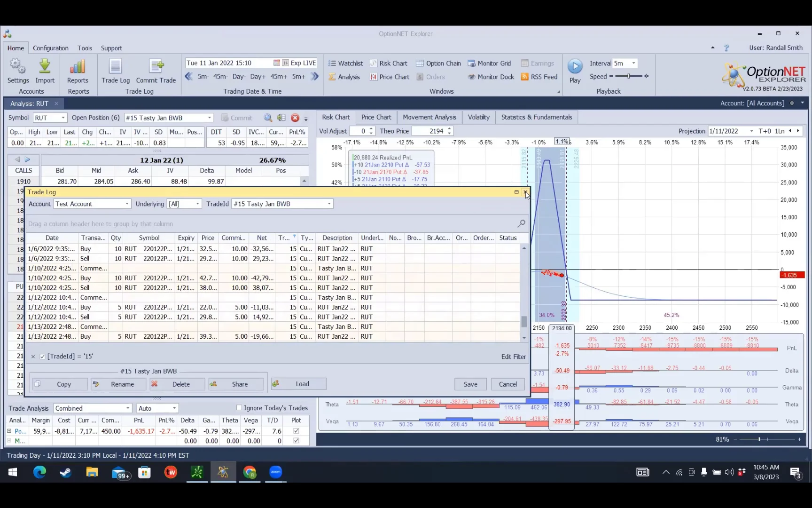Open the calendar picker for trading date

pyautogui.click(x=277, y=63)
